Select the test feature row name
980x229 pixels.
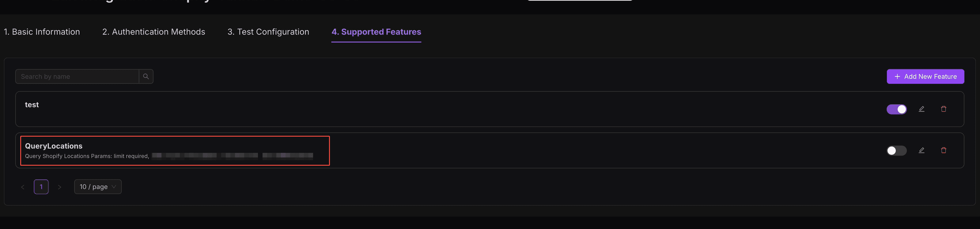click(x=32, y=105)
